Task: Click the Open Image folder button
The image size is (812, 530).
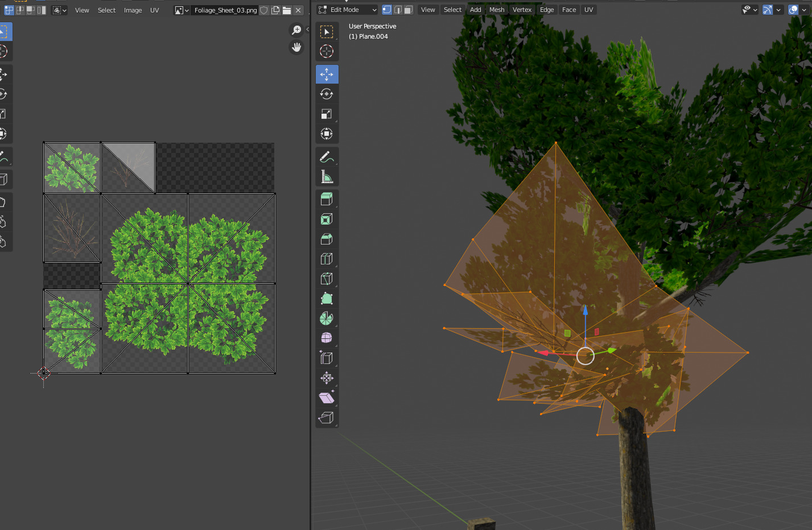Action: [286, 10]
